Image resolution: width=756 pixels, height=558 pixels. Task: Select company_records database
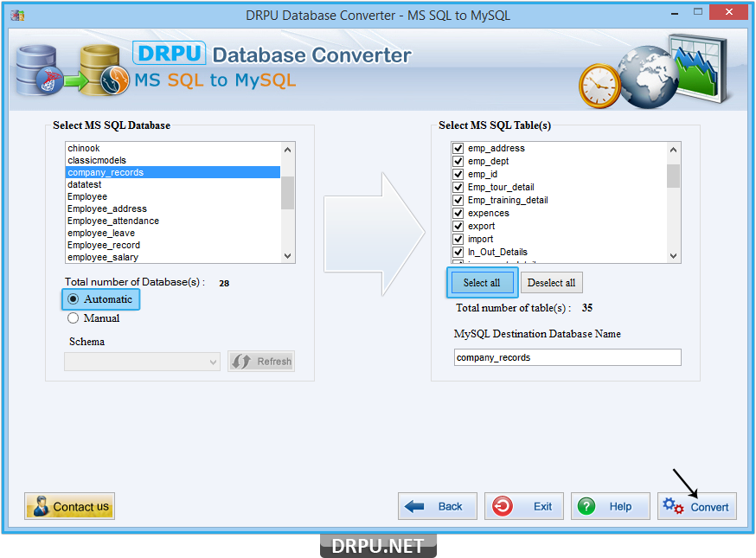[173, 172]
